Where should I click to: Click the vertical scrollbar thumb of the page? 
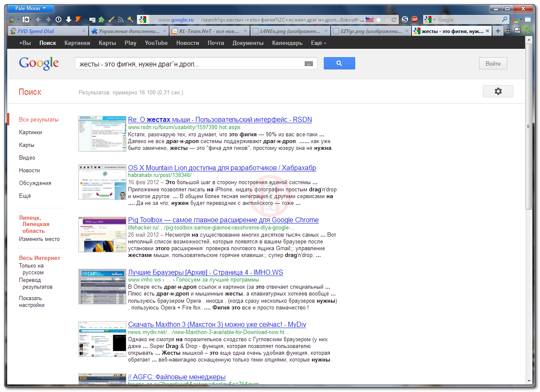[x=529, y=126]
